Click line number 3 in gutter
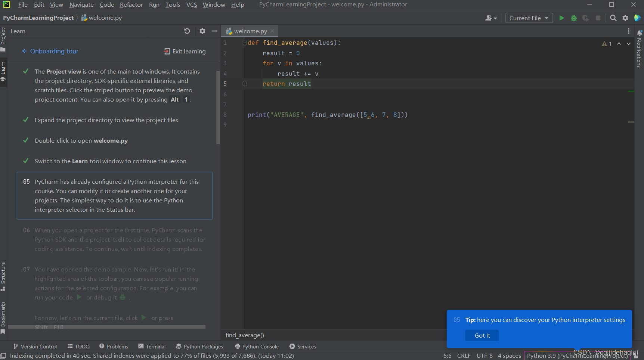 [225, 63]
